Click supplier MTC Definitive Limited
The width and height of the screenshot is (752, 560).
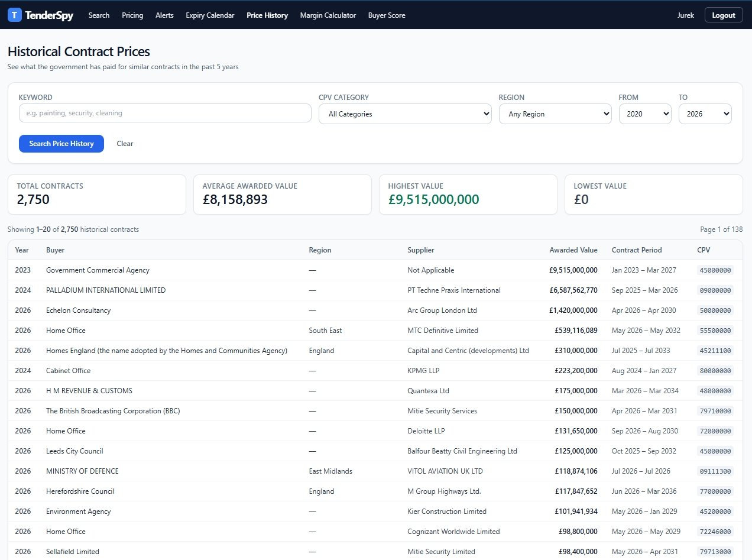click(443, 331)
